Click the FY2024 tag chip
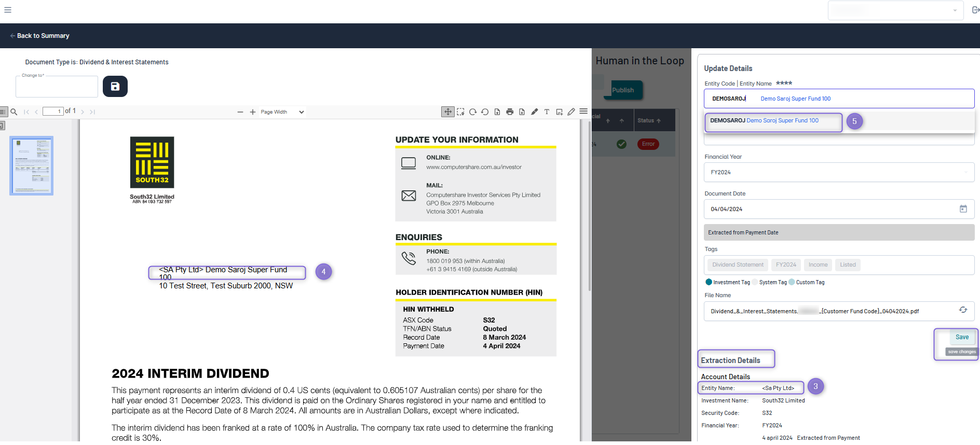This screenshot has width=980, height=445. [x=786, y=265]
